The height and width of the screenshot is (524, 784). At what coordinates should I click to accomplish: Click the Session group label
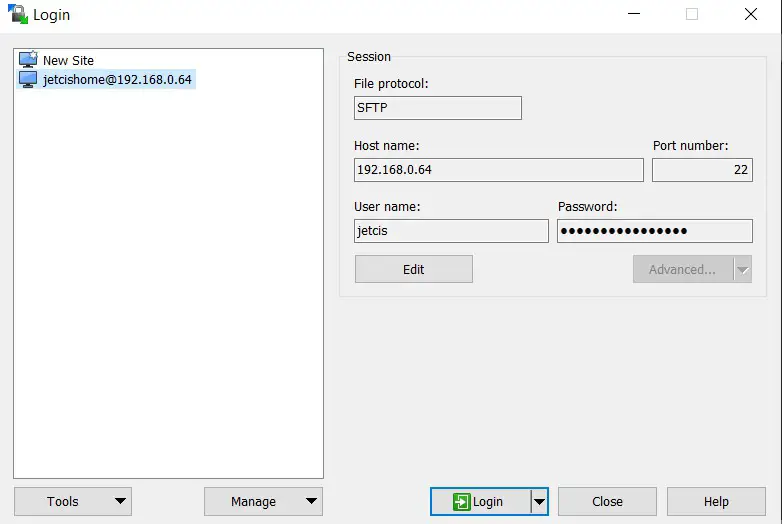(x=369, y=56)
